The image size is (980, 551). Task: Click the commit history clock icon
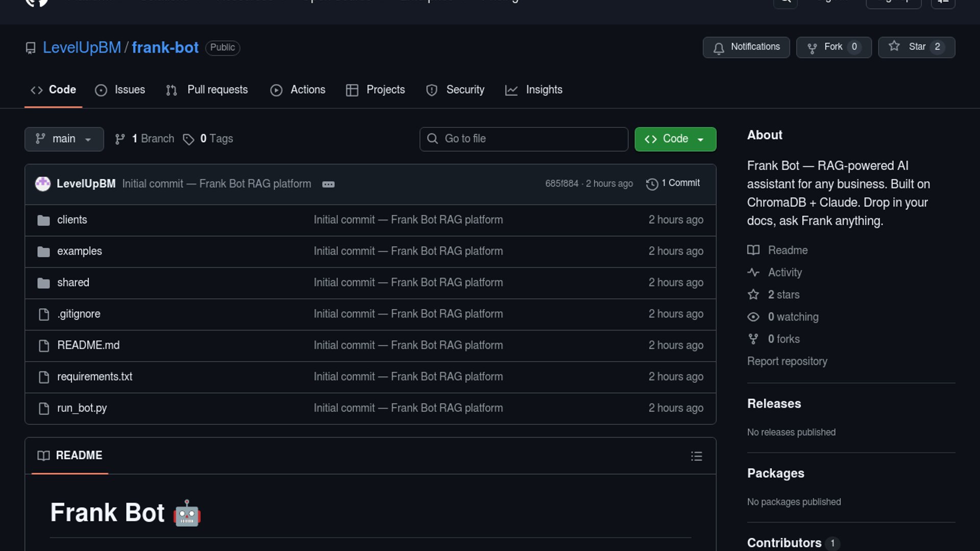(652, 184)
